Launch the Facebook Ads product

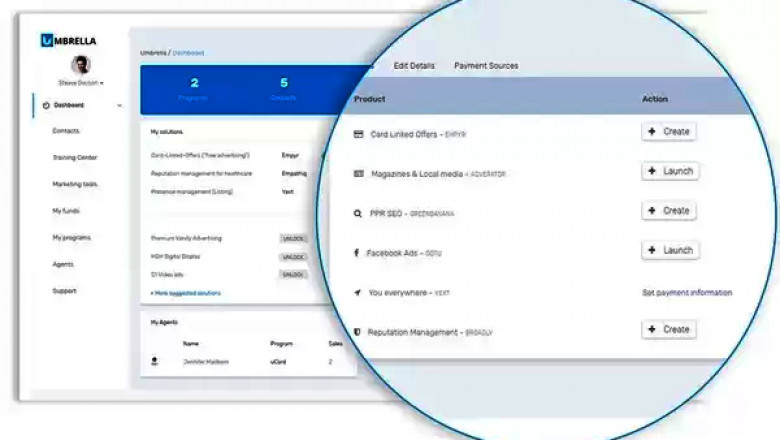(670, 250)
